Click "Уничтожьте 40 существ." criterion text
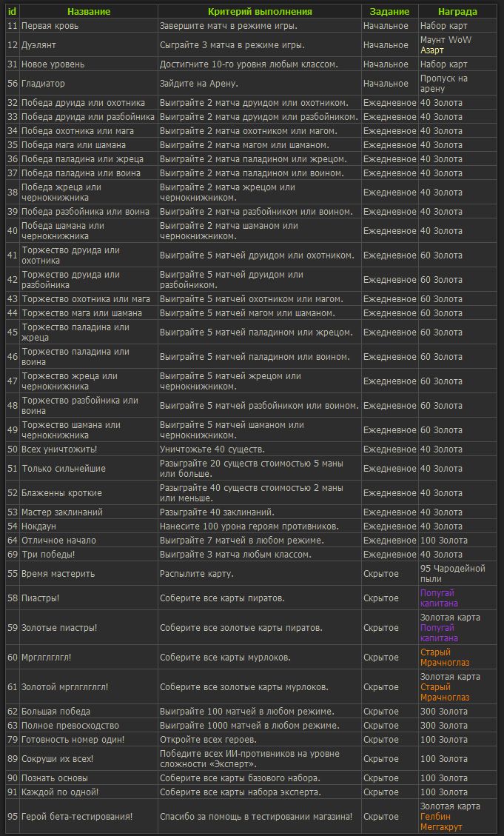 click(212, 449)
